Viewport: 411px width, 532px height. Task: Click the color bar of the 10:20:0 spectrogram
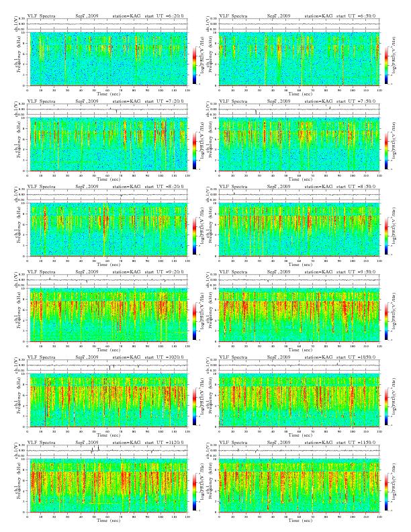click(194, 407)
